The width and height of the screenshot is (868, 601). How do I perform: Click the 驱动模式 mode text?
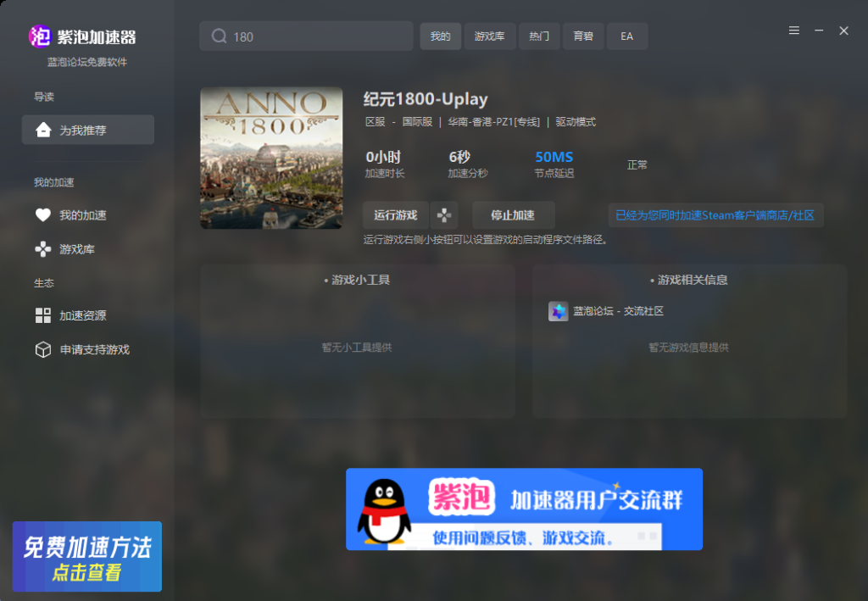click(576, 122)
